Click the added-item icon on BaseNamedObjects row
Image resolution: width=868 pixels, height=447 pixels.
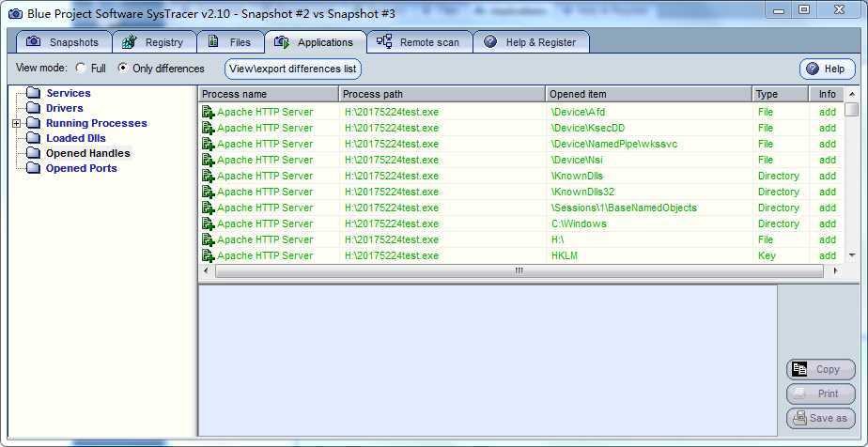(x=209, y=208)
